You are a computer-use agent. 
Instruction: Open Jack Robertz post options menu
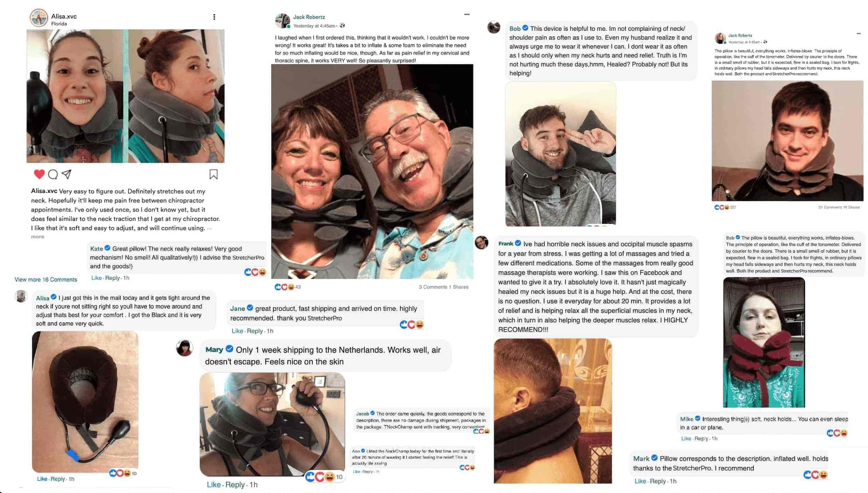[467, 14]
